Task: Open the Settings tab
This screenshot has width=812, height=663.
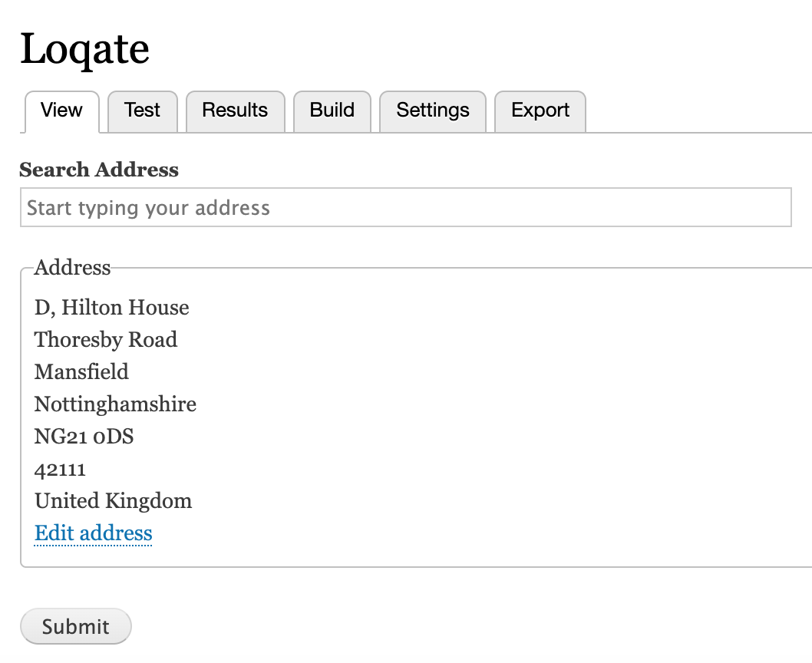Action: [433, 110]
